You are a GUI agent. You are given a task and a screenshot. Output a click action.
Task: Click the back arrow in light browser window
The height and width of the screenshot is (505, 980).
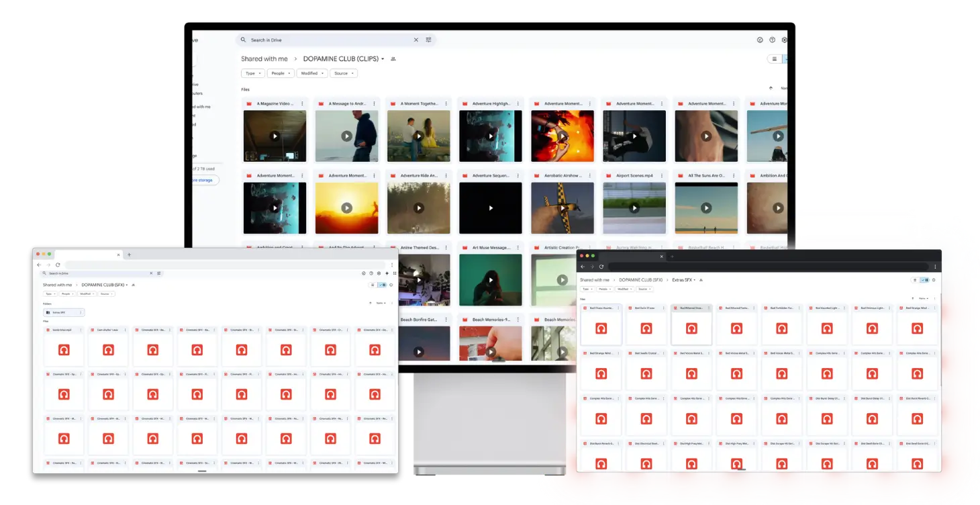(x=39, y=265)
